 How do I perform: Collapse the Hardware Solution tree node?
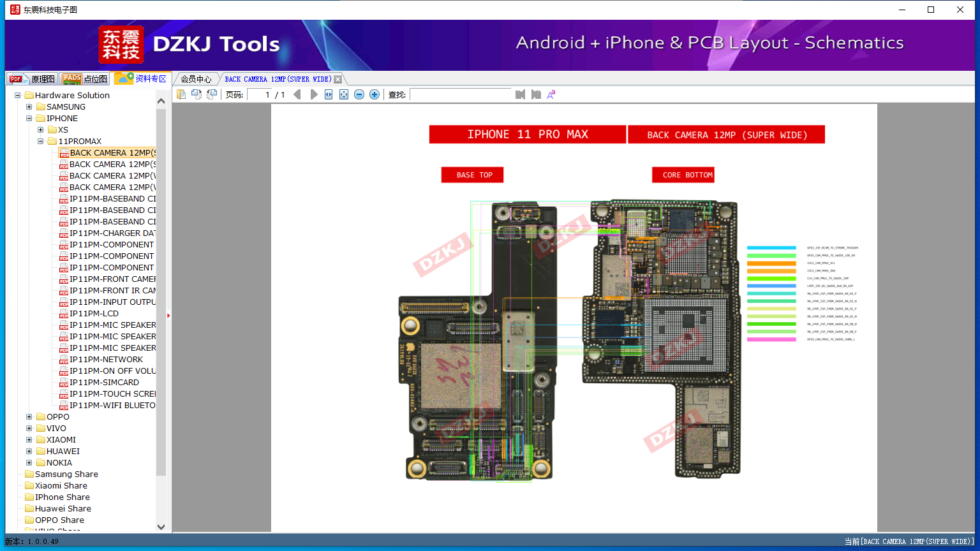coord(18,96)
